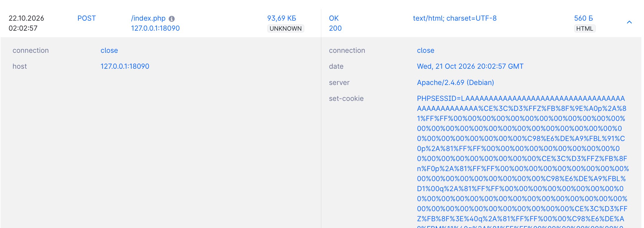Image resolution: width=644 pixels, height=228 pixels.
Task: Click the info icon next to /index.php
Action: pos(172,19)
